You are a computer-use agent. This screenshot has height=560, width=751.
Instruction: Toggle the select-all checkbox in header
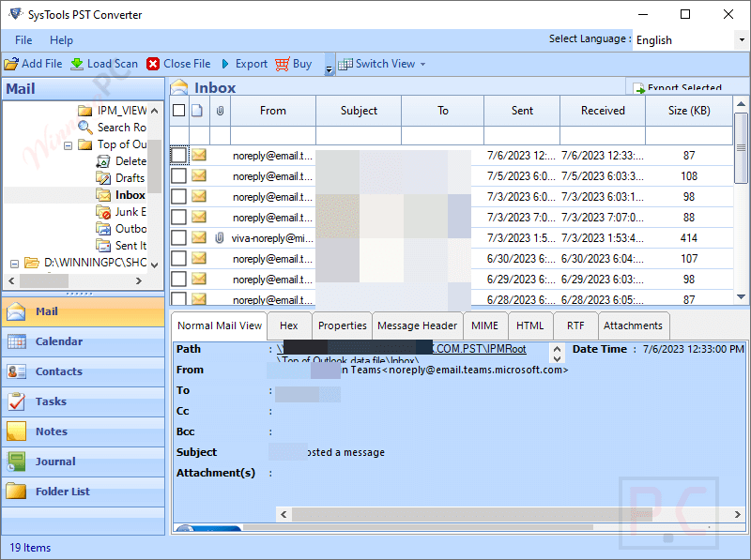click(178, 111)
